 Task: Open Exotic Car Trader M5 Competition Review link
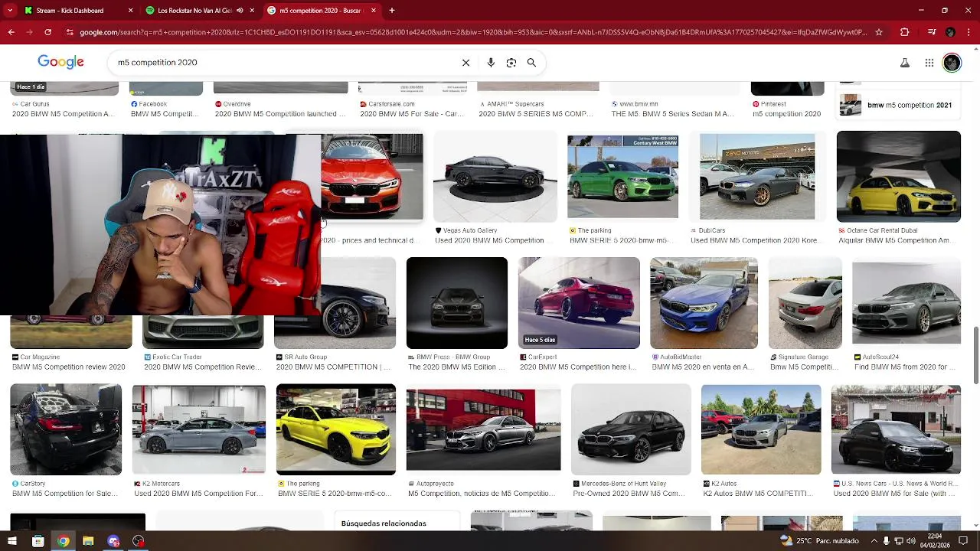point(203,367)
